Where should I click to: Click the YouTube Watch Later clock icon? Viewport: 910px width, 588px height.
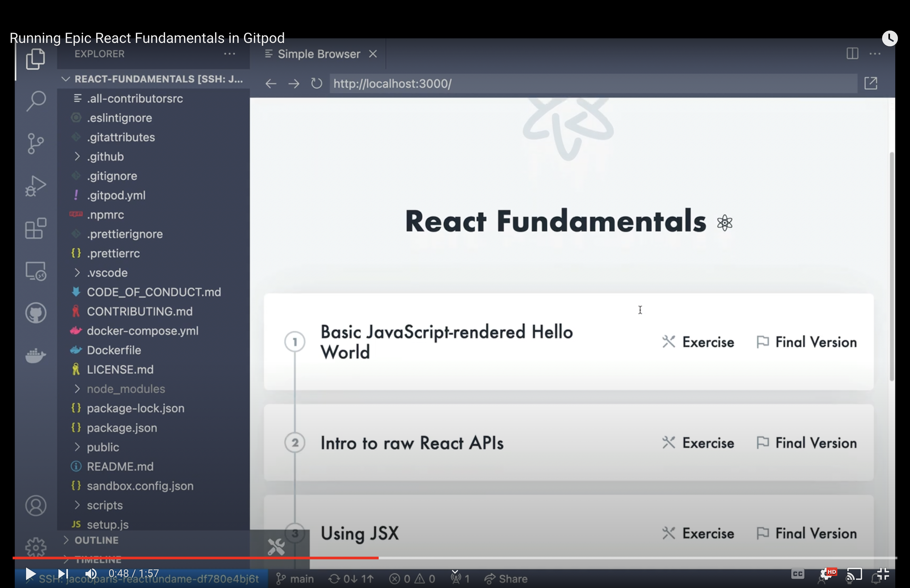[889, 38]
